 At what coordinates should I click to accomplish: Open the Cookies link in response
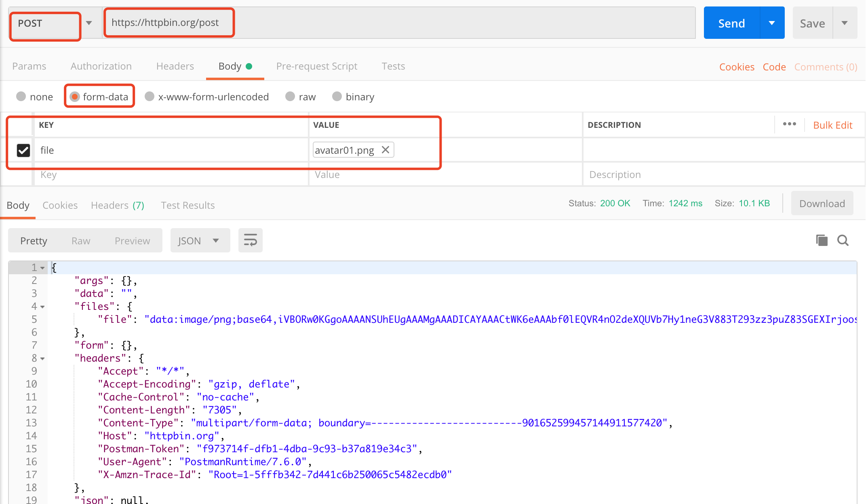click(x=60, y=205)
